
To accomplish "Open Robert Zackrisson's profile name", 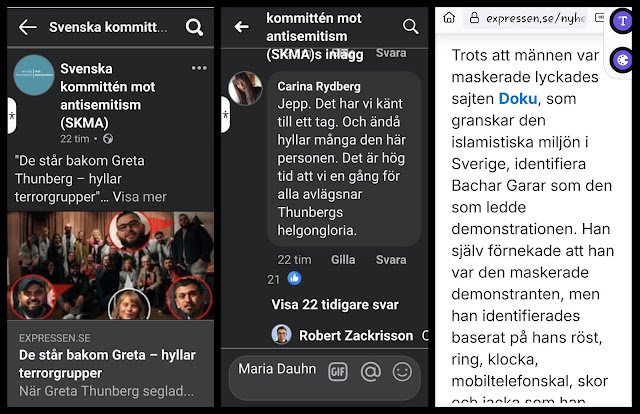I will pyautogui.click(x=356, y=336).
